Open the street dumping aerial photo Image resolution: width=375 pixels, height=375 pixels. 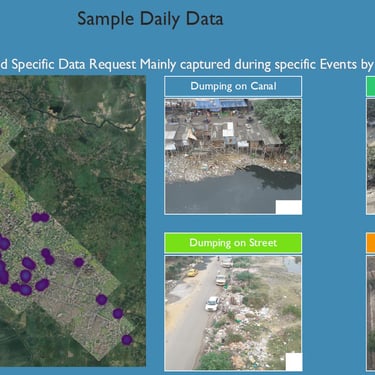[x=233, y=313]
